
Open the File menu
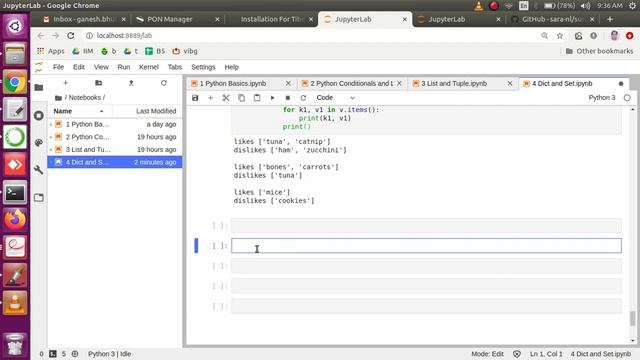coord(58,67)
